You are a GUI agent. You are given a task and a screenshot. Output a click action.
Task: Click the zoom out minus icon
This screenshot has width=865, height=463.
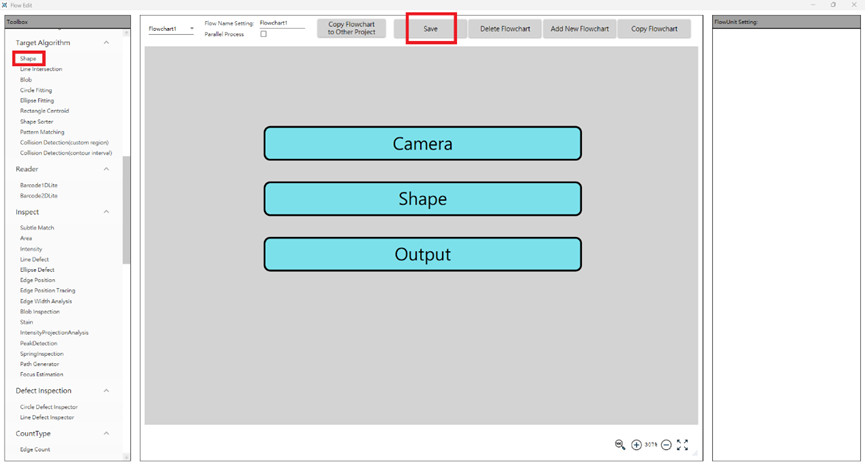pos(666,445)
